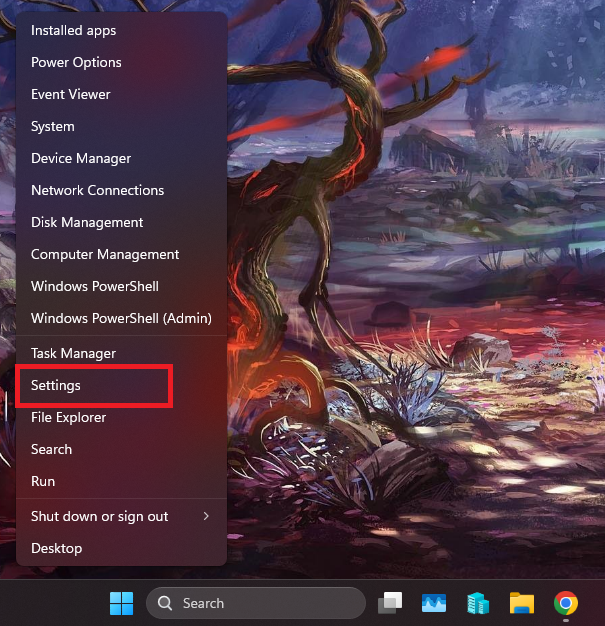605x626 pixels.
Task: Launch Event Viewer
Action: pos(70,94)
